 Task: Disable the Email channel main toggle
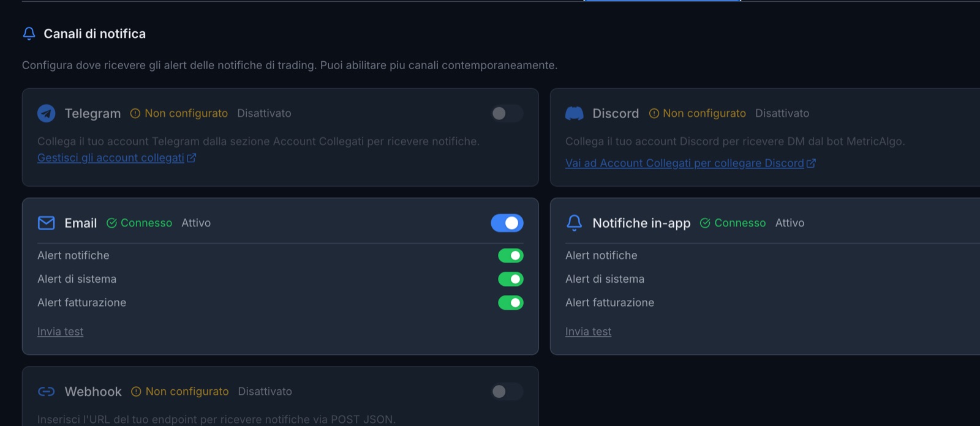pos(507,223)
